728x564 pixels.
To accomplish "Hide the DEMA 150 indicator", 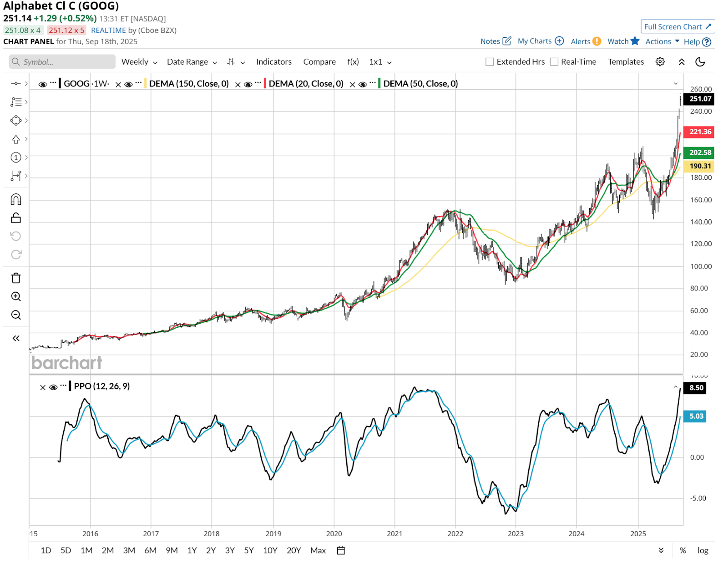I will point(128,84).
